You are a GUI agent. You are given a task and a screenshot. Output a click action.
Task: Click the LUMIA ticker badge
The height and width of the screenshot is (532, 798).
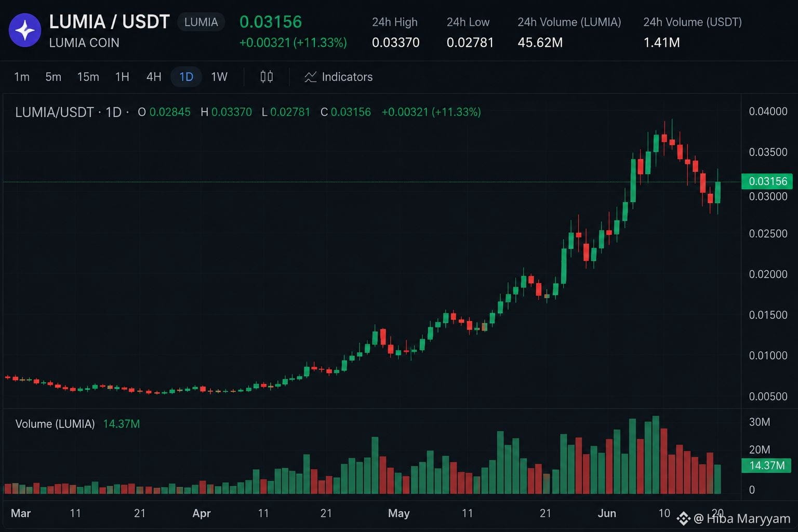(x=201, y=22)
